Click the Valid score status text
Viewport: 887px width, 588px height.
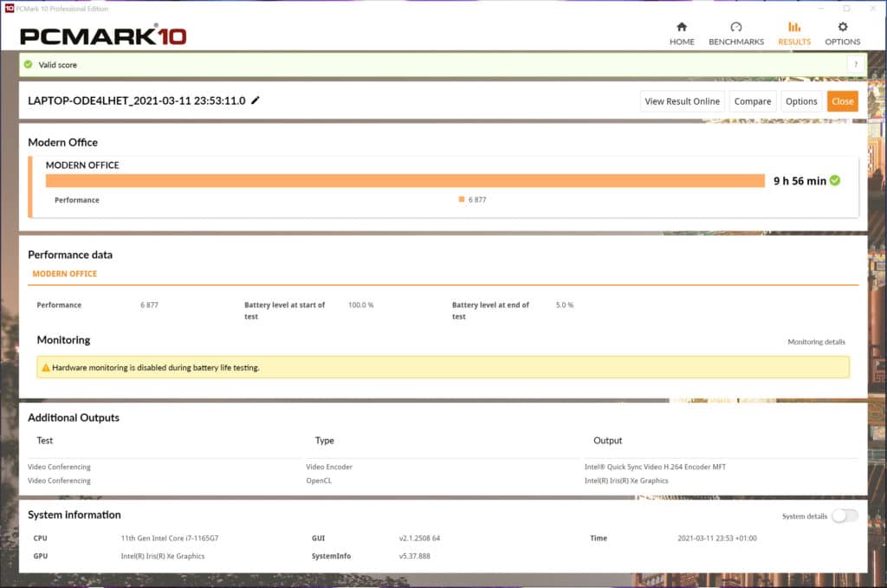click(58, 65)
